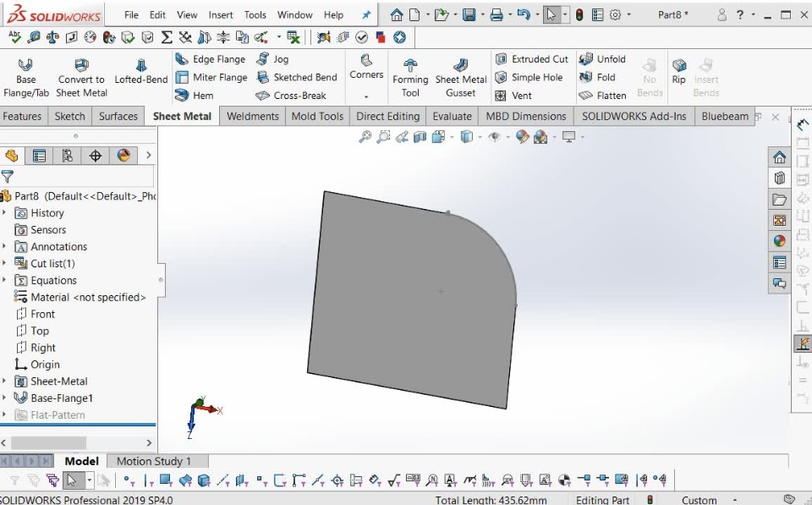Open the Forming Tool command

(x=410, y=78)
